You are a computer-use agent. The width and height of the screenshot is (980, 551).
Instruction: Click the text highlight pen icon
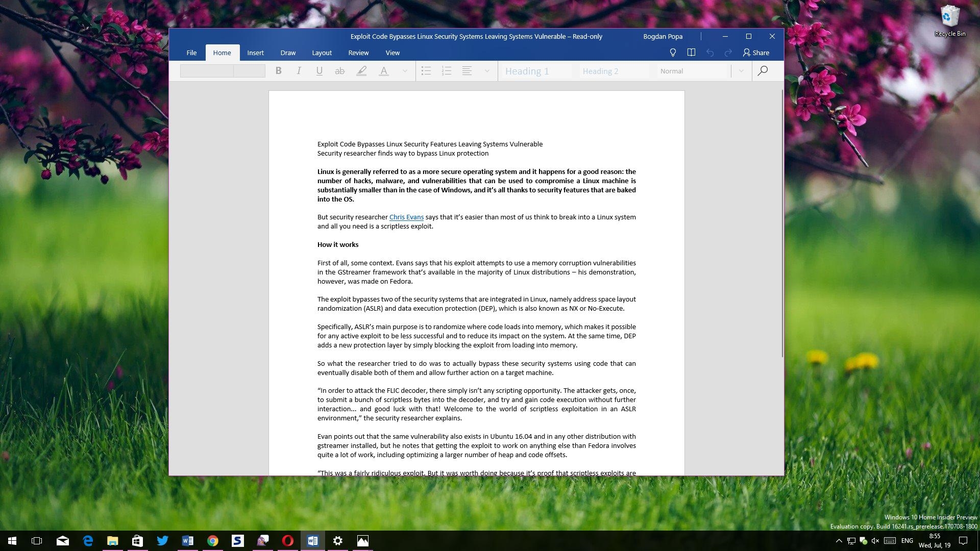[361, 71]
